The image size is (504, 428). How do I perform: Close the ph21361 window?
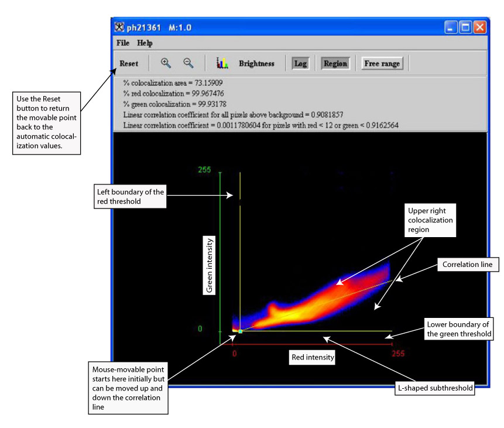[479, 28]
